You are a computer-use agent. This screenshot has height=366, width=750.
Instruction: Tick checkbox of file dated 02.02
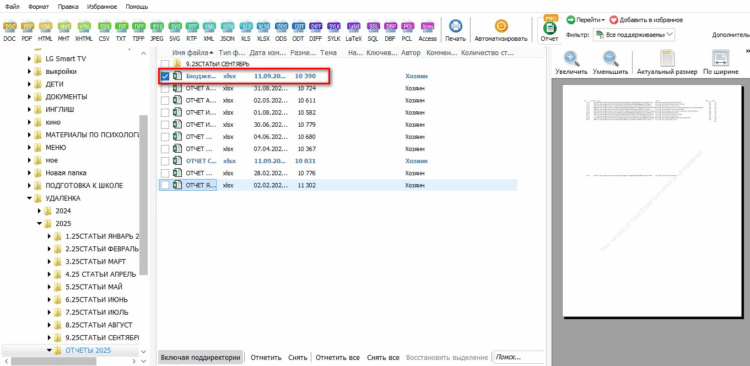165,185
